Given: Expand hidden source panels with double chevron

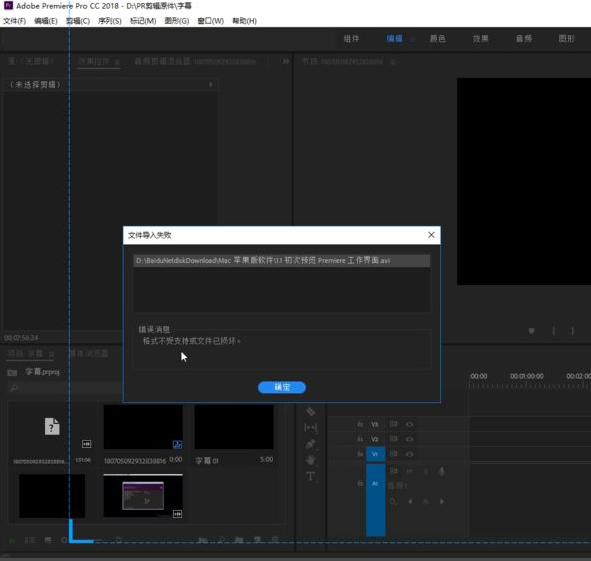Looking at the screenshot, I should pos(286,61).
